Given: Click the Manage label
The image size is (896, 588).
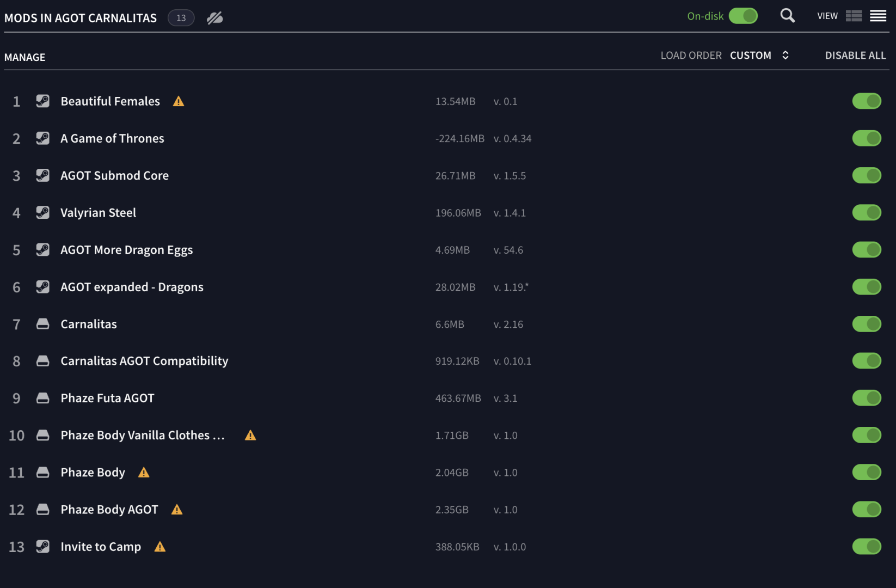Looking at the screenshot, I should (x=25, y=57).
